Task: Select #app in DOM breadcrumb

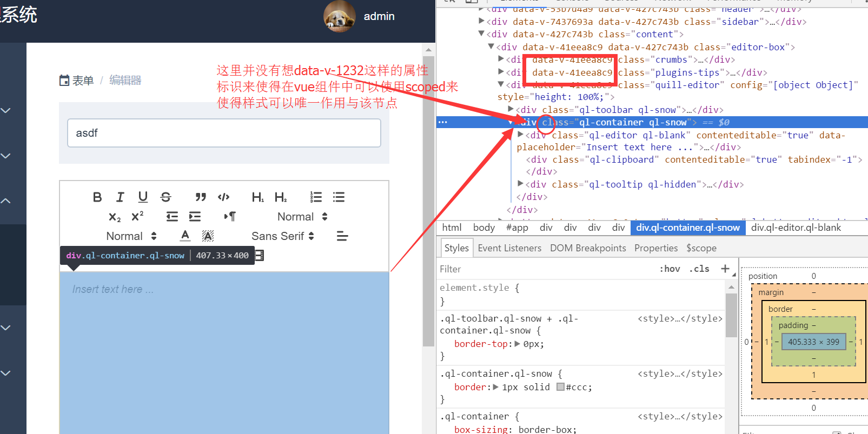Action: coord(517,228)
